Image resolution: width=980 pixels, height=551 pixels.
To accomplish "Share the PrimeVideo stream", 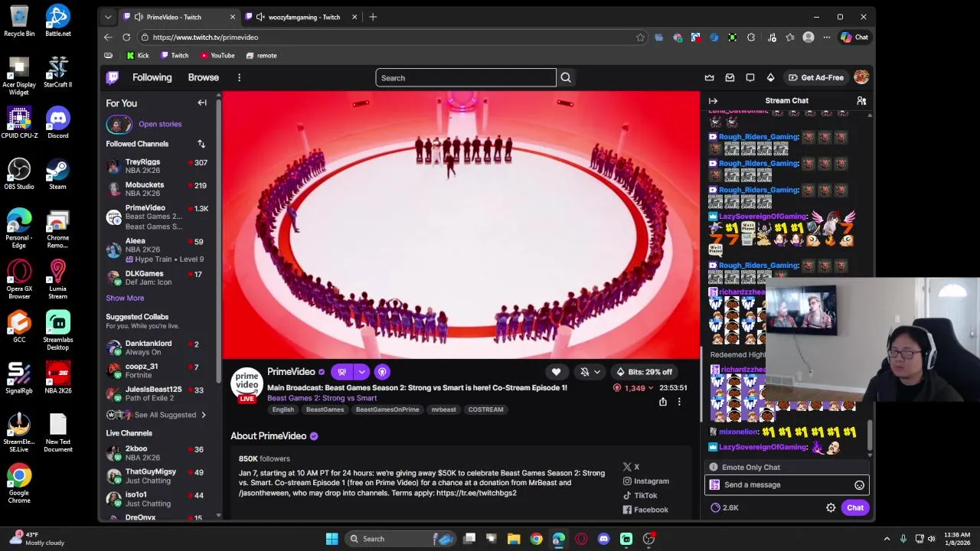I will [663, 402].
